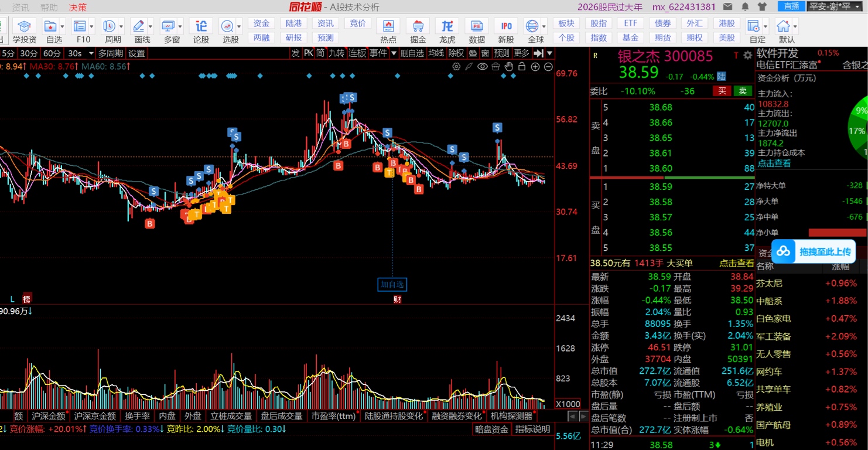Screen dimensions: 868x450
Task: Click the red 买 buy button
Action: (x=722, y=91)
